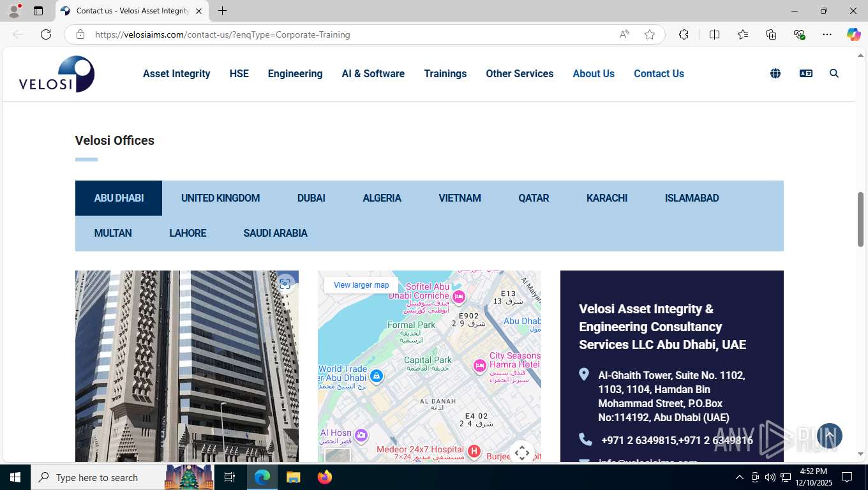
Task: Show hidden system tray icons
Action: (740, 477)
